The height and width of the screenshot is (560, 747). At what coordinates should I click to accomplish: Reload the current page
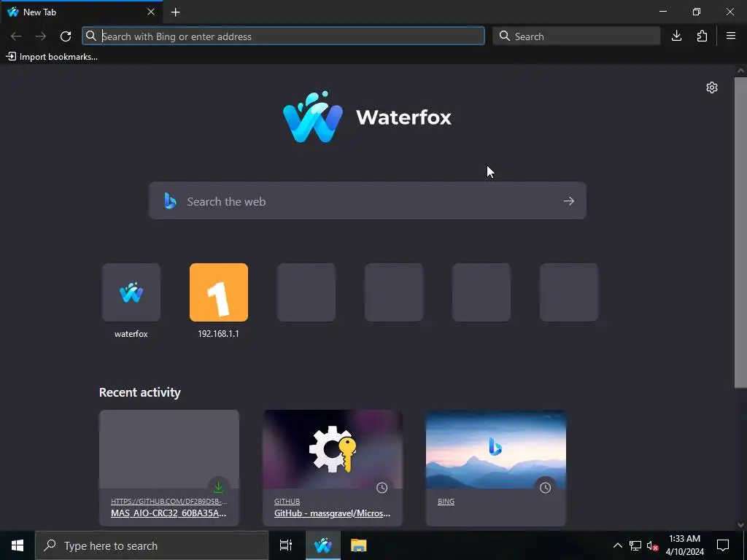click(x=66, y=36)
